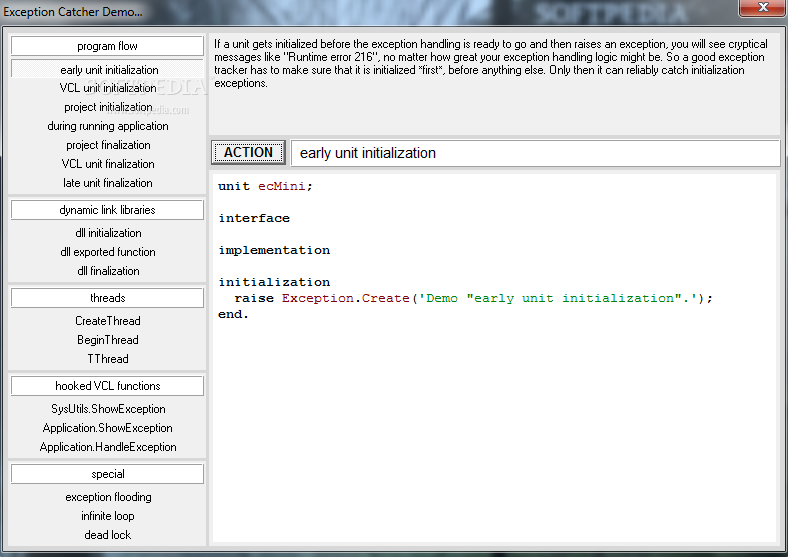788x557 pixels.
Task: Click the 'unit ecMini;' code line
Action: (x=265, y=186)
